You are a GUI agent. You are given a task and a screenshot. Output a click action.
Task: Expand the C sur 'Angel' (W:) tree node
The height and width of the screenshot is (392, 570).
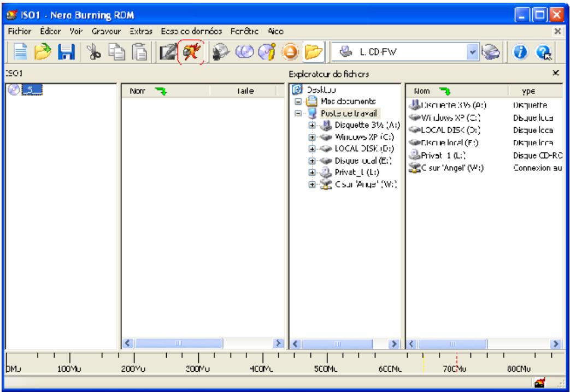312,185
